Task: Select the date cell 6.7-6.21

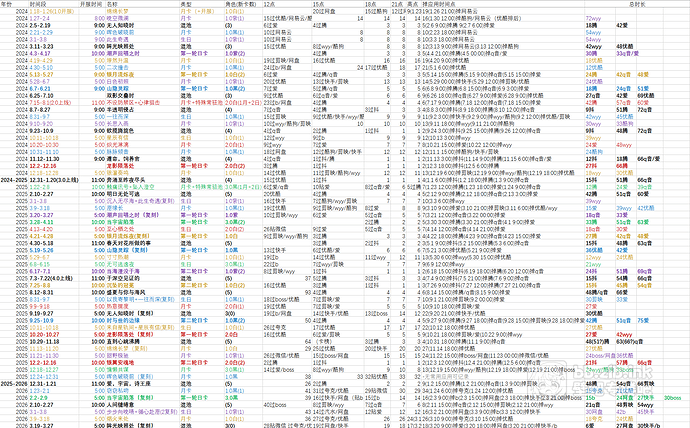Action: [x=40, y=88]
